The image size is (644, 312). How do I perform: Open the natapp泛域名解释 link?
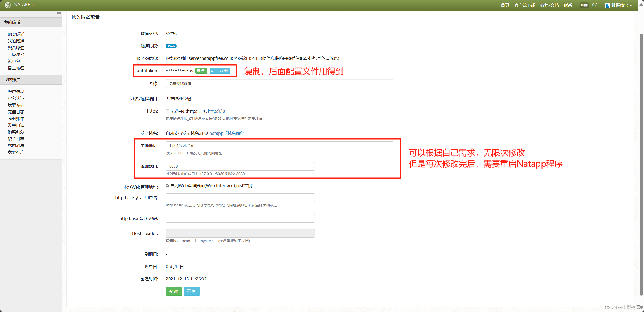(x=227, y=133)
